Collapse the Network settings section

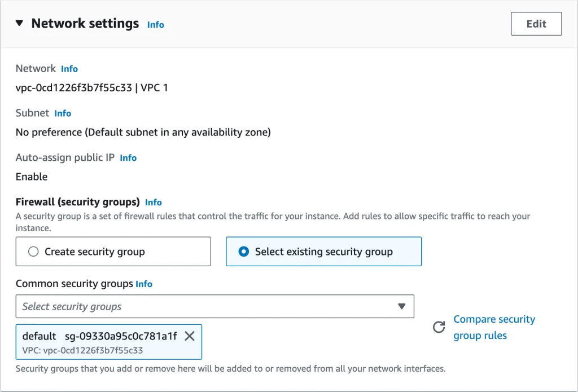click(20, 24)
